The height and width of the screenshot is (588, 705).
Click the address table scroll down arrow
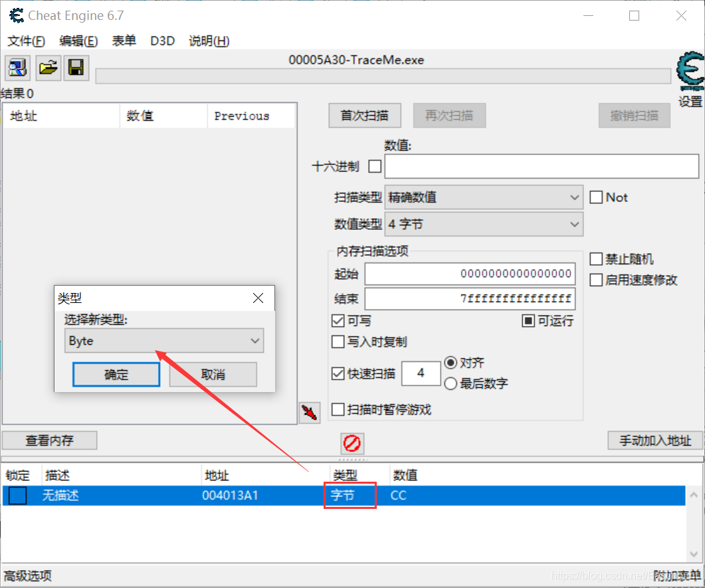(694, 554)
